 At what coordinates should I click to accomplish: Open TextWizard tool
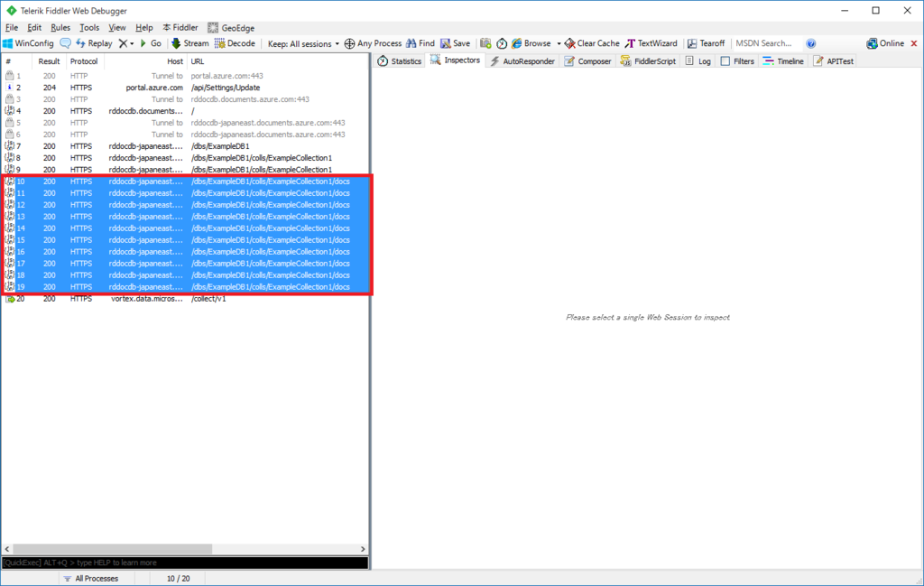point(651,43)
